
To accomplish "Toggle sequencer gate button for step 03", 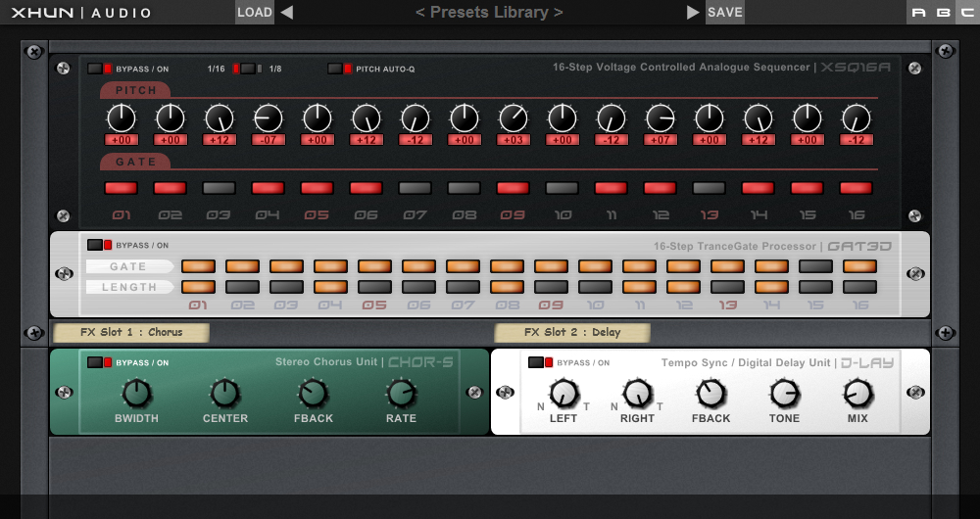I will (219, 187).
